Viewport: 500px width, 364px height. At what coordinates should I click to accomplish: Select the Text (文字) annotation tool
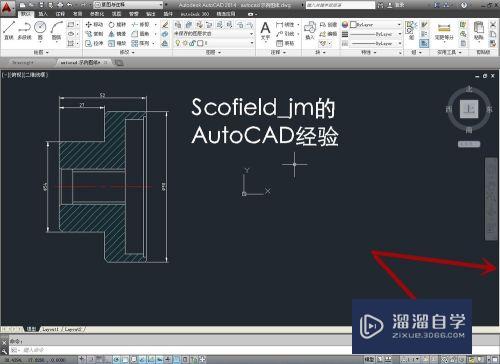pyautogui.click(x=265, y=31)
